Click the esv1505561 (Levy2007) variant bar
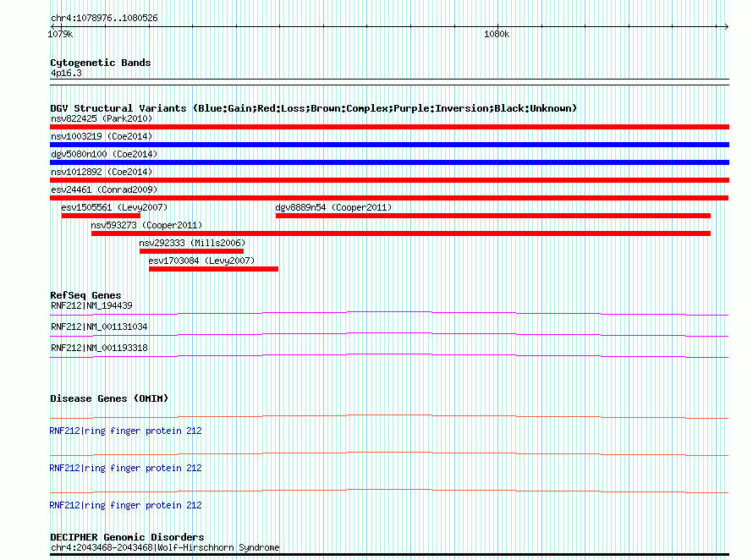753x560 pixels. point(101,216)
